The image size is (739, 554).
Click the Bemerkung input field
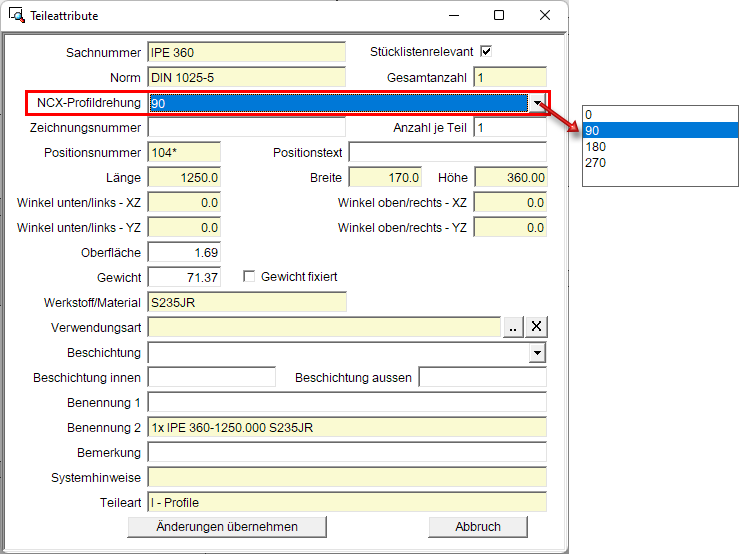tap(347, 452)
